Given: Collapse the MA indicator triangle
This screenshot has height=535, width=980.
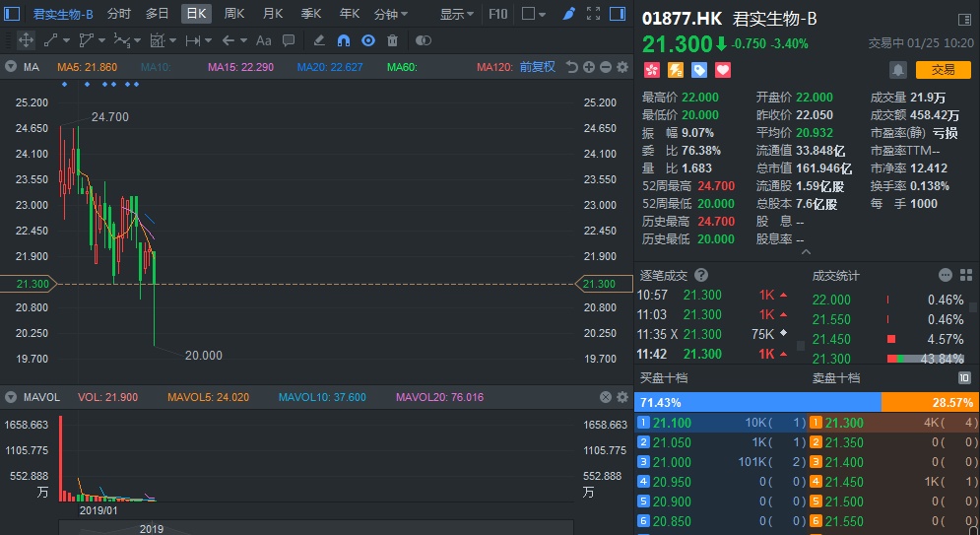Looking at the screenshot, I should [11, 67].
